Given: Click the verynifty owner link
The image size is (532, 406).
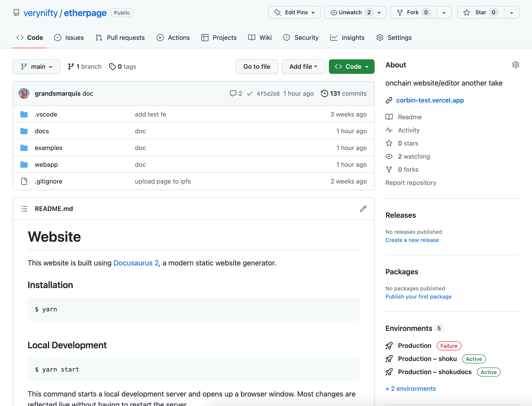Looking at the screenshot, I should click(40, 13).
